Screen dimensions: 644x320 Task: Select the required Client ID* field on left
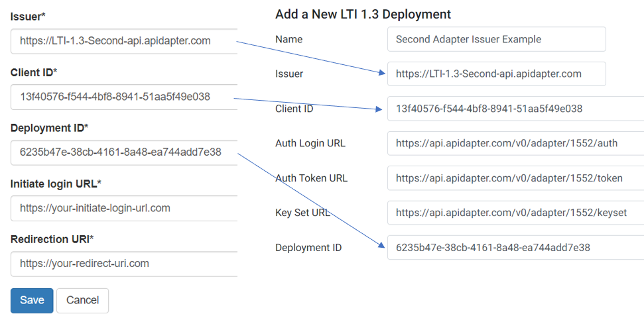(x=124, y=97)
